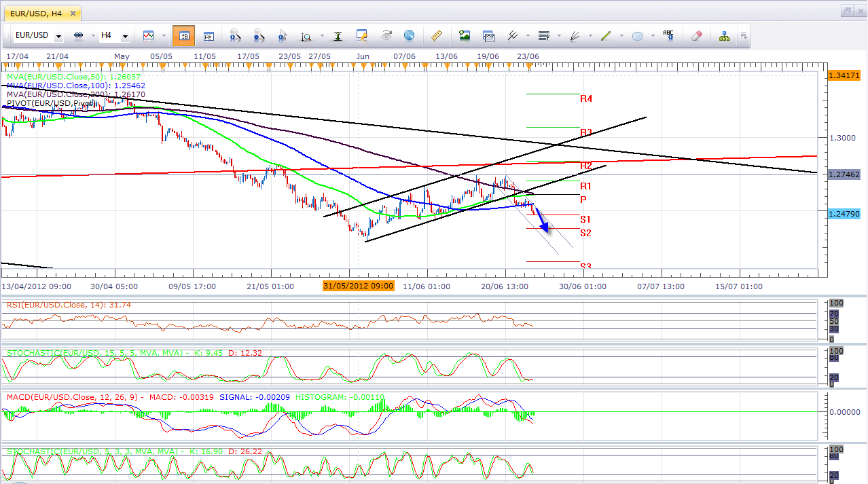Click the zoom in magnifier icon
This screenshot has width=868, height=484.
pos(235,35)
